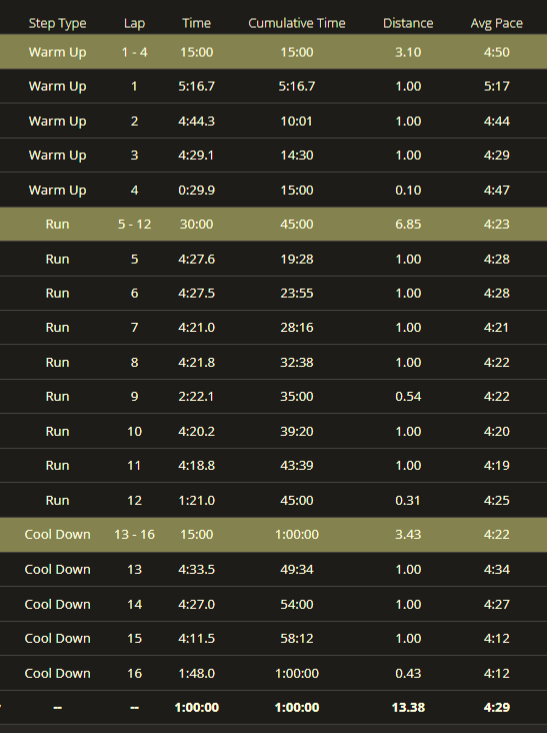
Task: Select the Step Type column header
Action: 58,23
